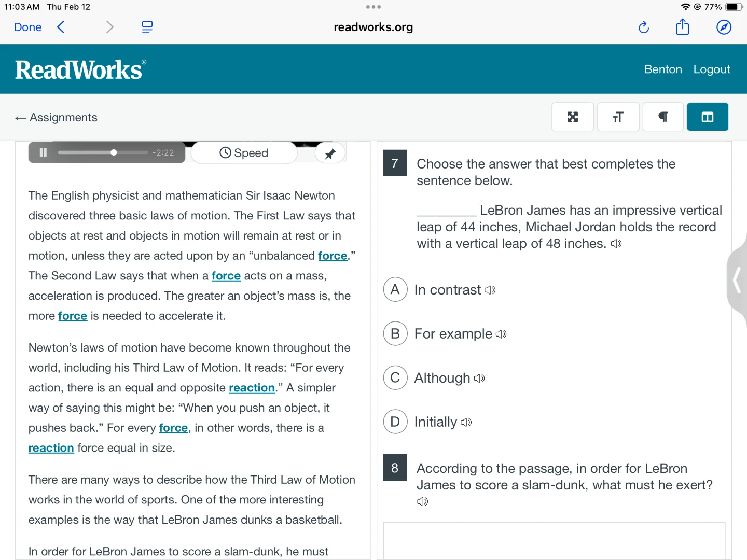The width and height of the screenshot is (747, 560).
Task: Open the audio Speed options
Action: point(244,153)
